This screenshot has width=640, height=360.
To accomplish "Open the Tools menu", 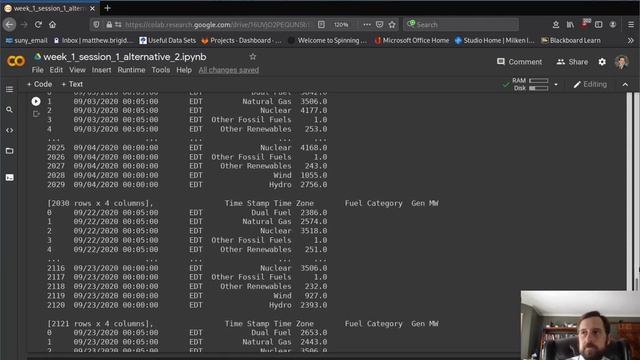I will click(160, 70).
